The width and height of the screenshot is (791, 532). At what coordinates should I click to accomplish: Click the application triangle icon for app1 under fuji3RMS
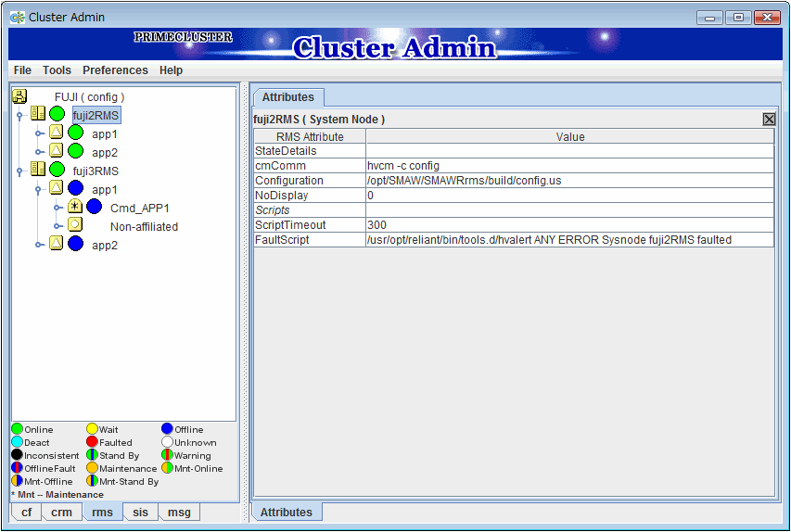(56, 187)
